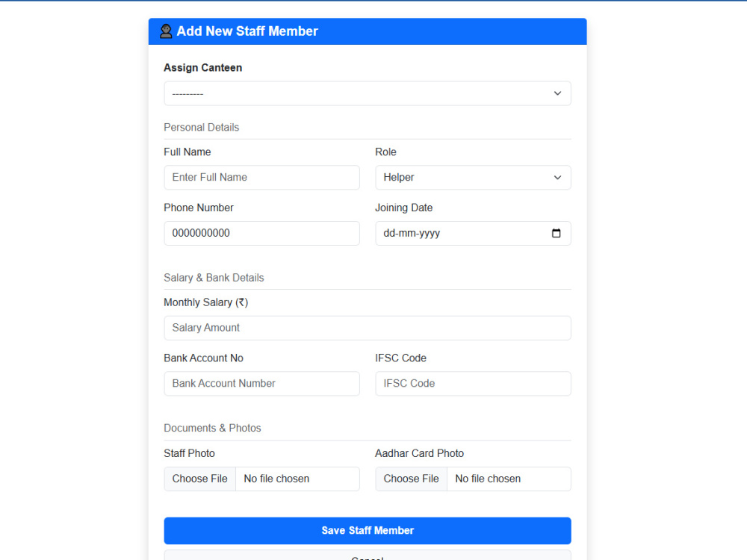
Task: Open the calendar picker in Joining Date
Action: point(556,233)
